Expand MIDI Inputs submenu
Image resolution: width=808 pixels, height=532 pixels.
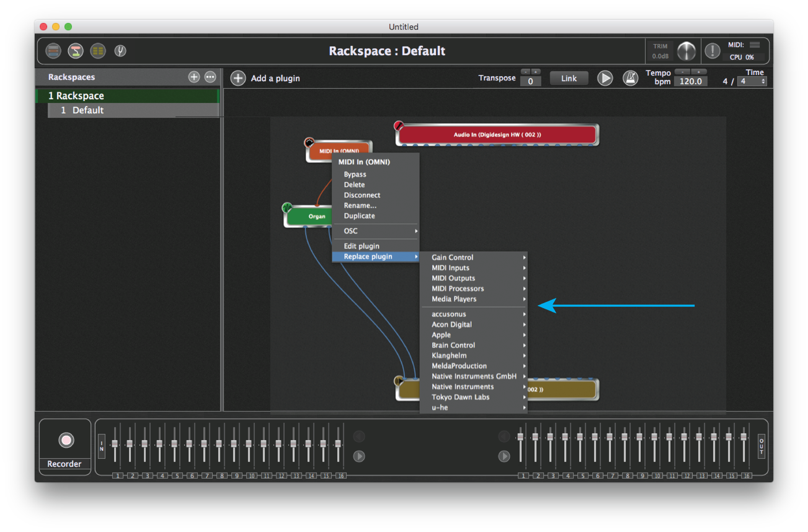point(474,268)
